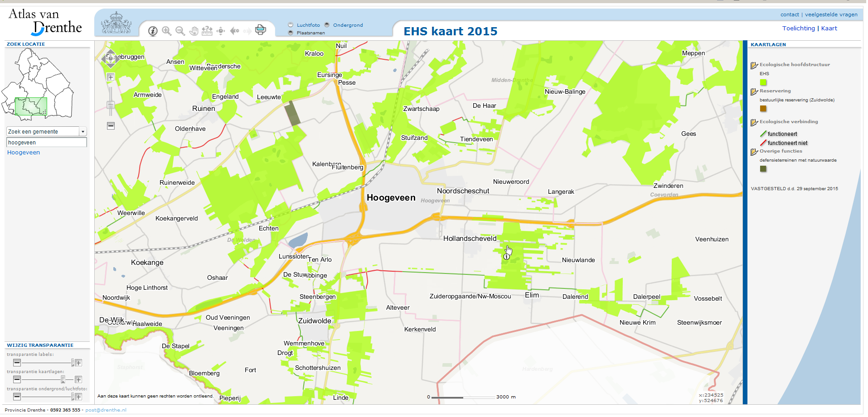The image size is (868, 417).
Task: Open the 'Zoek een gemeente' dropdown
Action: (82, 132)
